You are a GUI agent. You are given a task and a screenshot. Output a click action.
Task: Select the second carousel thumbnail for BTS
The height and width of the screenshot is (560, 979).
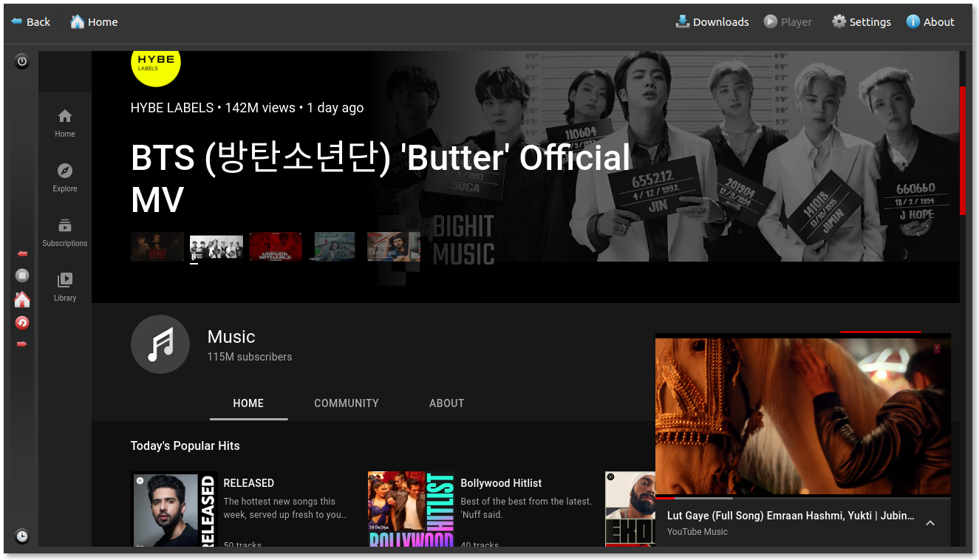216,247
